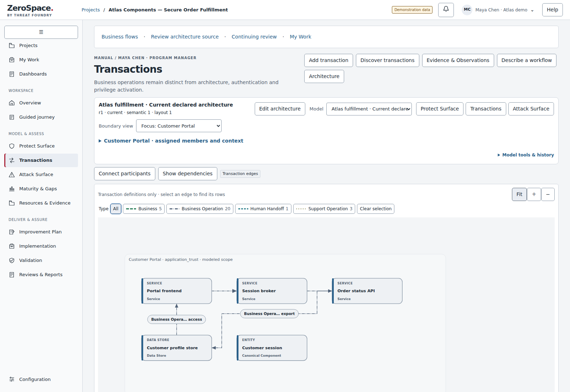The image size is (570, 392).
Task: Click Add transaction button
Action: pyautogui.click(x=328, y=61)
